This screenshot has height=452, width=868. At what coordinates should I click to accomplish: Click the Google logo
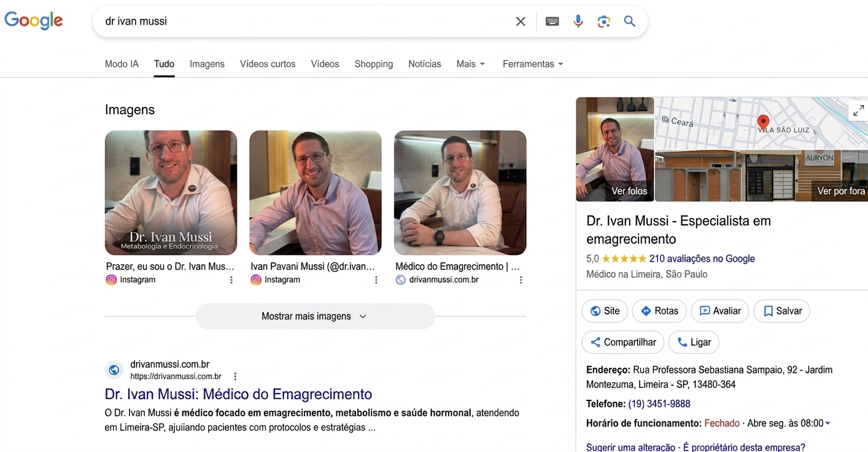pyautogui.click(x=34, y=20)
